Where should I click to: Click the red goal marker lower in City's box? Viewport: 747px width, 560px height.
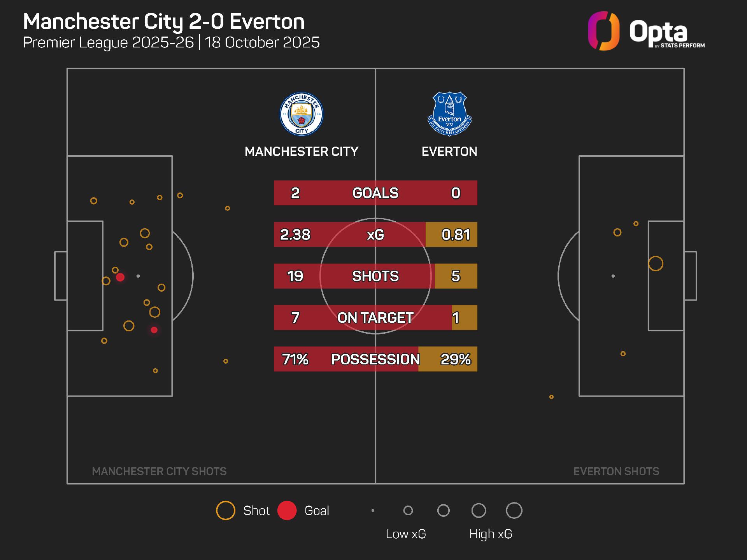click(154, 330)
